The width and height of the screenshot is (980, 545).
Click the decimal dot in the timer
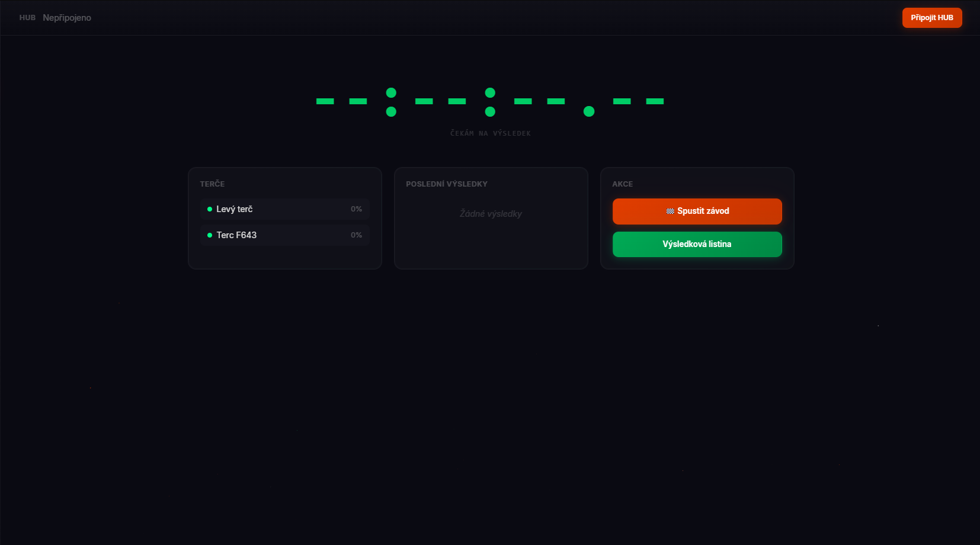click(x=589, y=111)
